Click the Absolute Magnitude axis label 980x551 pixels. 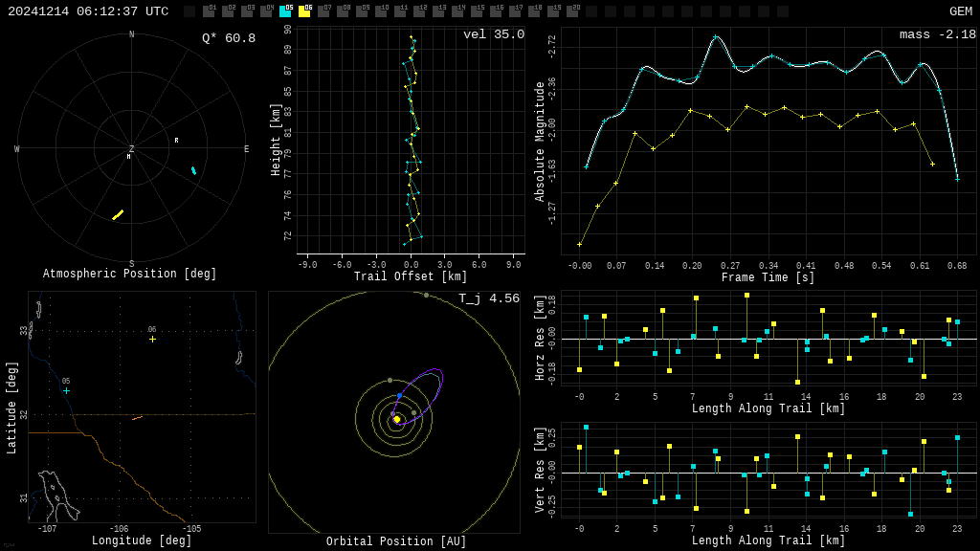(x=539, y=142)
